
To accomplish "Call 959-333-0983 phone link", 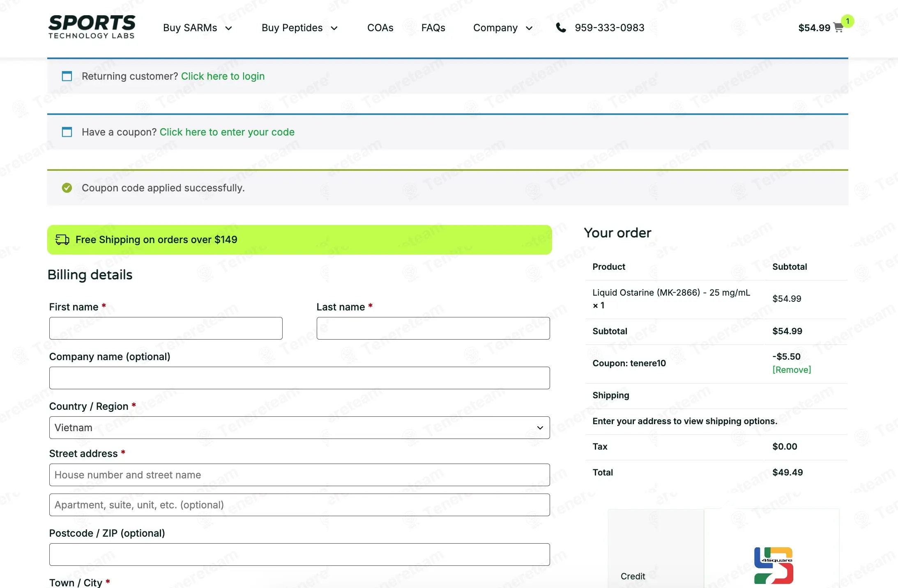I will click(610, 28).
